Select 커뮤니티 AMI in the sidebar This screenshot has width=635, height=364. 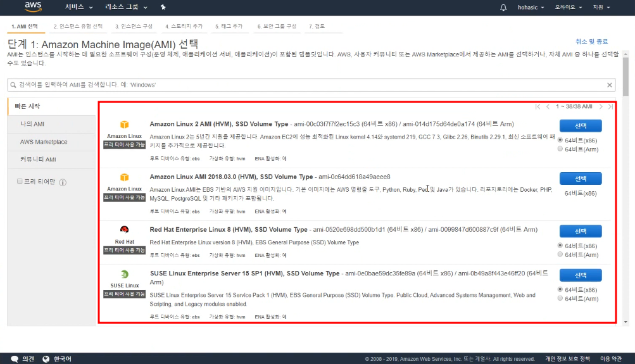click(x=52, y=160)
